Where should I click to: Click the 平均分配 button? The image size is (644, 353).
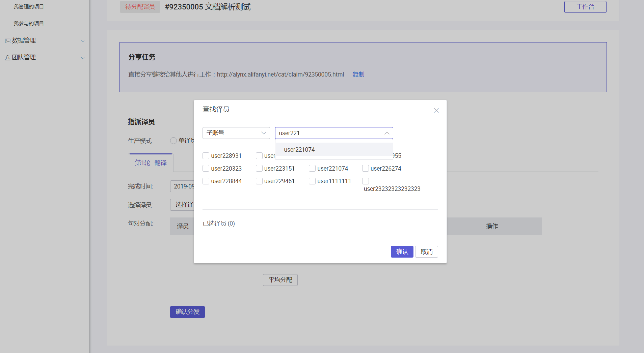click(280, 280)
